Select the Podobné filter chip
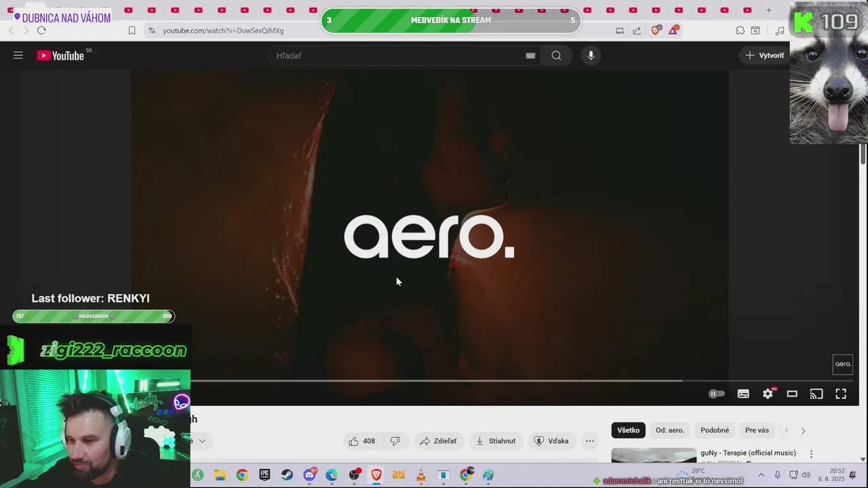The height and width of the screenshot is (488, 868). (715, 430)
